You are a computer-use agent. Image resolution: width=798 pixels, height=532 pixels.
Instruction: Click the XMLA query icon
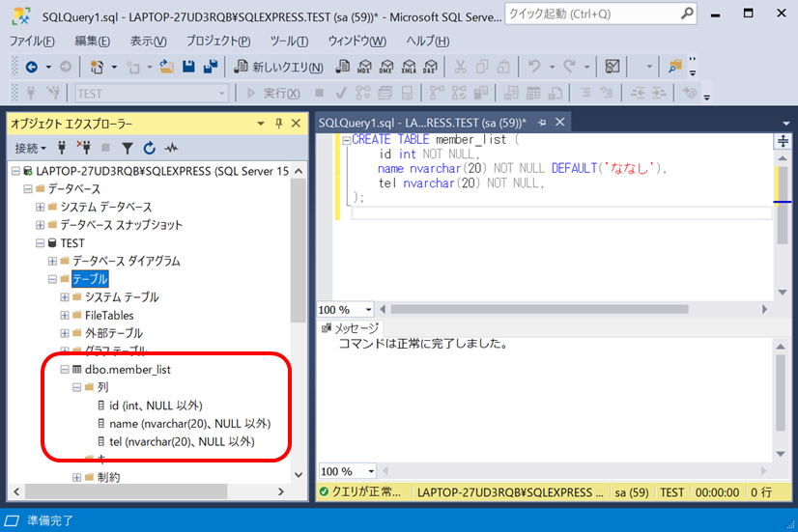(408, 67)
